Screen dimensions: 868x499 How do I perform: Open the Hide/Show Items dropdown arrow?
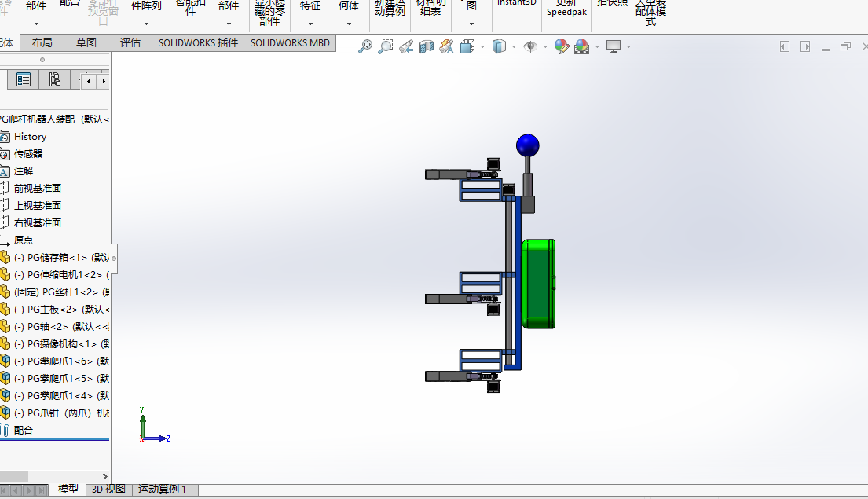point(545,46)
